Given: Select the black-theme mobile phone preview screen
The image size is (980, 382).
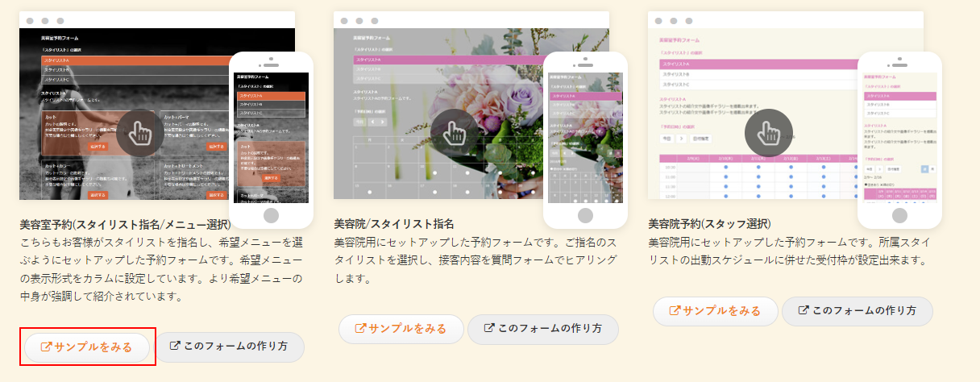Looking at the screenshot, I should pos(271,137).
